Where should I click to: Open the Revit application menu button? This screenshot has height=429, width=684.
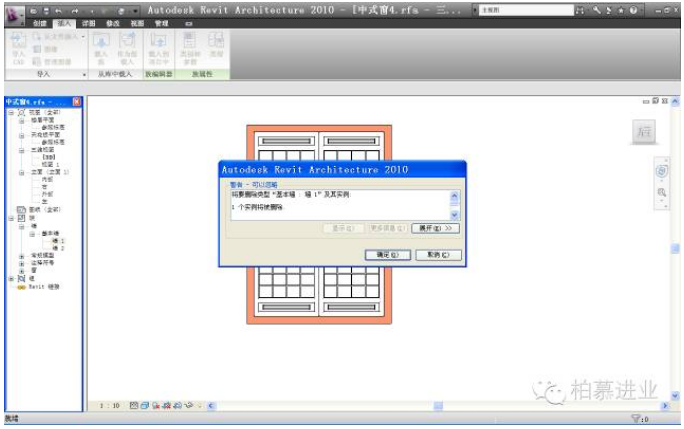point(15,14)
